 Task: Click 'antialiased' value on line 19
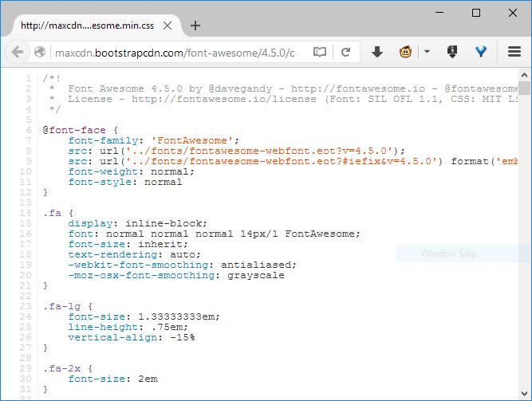point(256,265)
